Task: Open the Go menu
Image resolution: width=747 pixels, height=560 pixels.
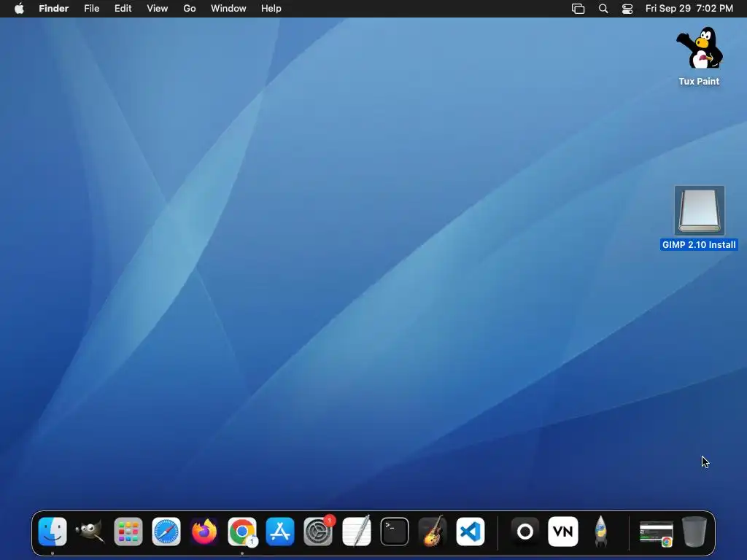Action: pos(190,9)
